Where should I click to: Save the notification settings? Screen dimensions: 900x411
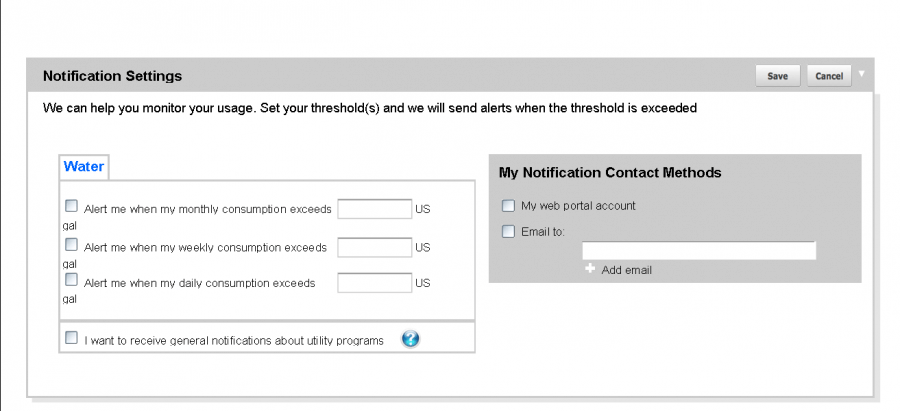tap(778, 76)
